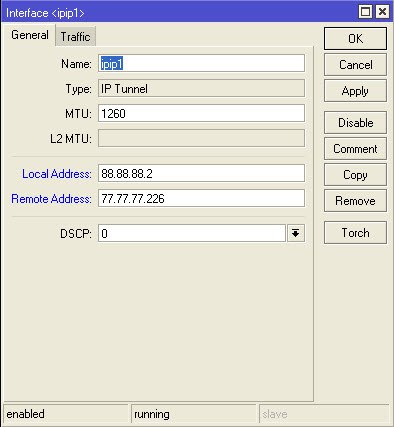
Task: Select the running status cell
Action: coord(194,414)
